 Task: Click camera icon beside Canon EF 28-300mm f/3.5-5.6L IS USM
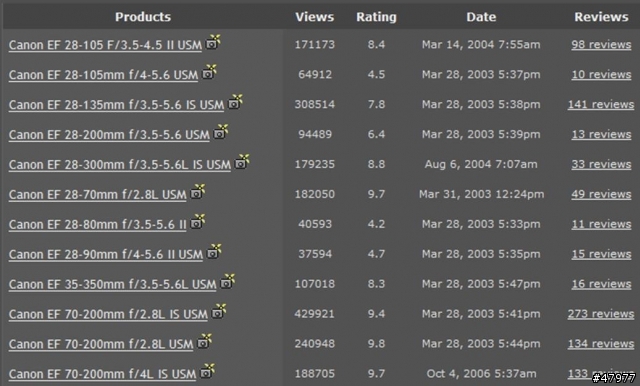(x=242, y=162)
